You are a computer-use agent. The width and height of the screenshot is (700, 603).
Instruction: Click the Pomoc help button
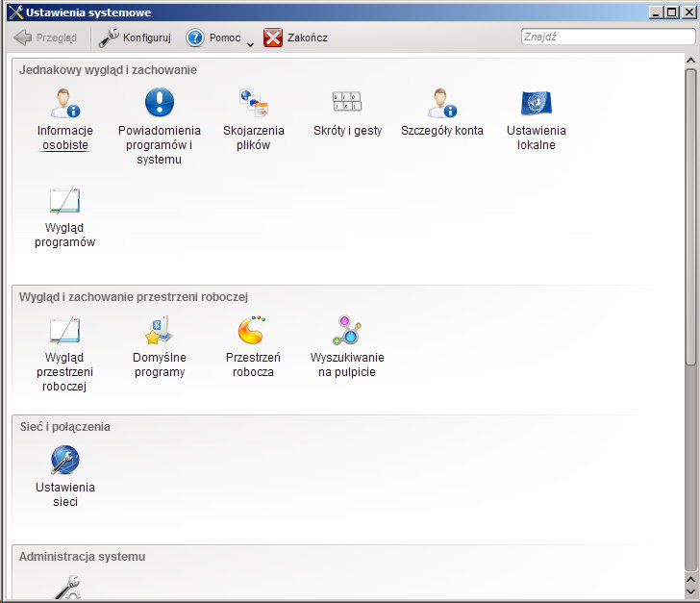coord(212,38)
